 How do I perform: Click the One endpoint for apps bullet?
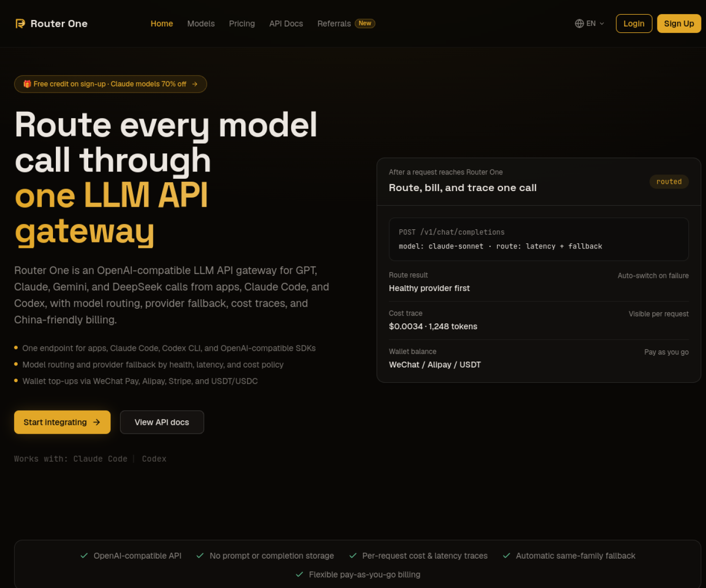[169, 348]
